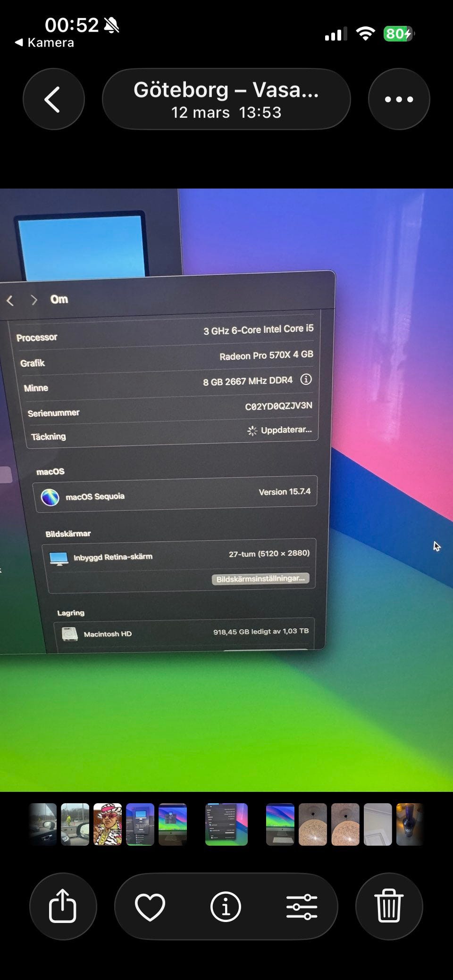Click the info icon beside 8 GB memory
The width and height of the screenshot is (453, 980).
tap(306, 379)
